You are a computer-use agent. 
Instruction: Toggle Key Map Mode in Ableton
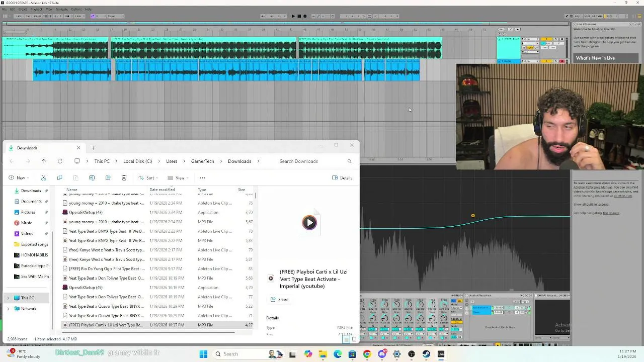pyautogui.click(x=577, y=16)
